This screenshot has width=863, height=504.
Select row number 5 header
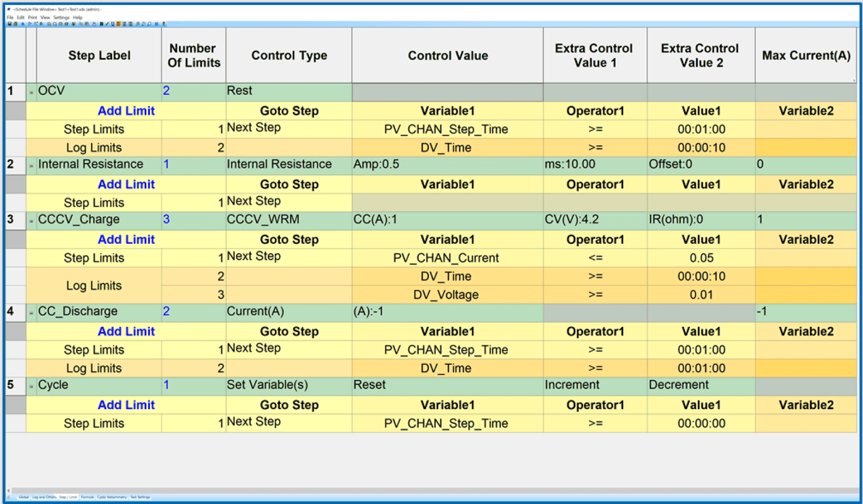tap(16, 386)
